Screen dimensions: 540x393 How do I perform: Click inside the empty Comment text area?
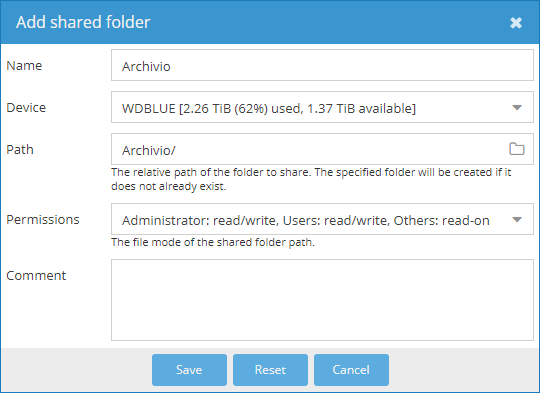[322, 300]
